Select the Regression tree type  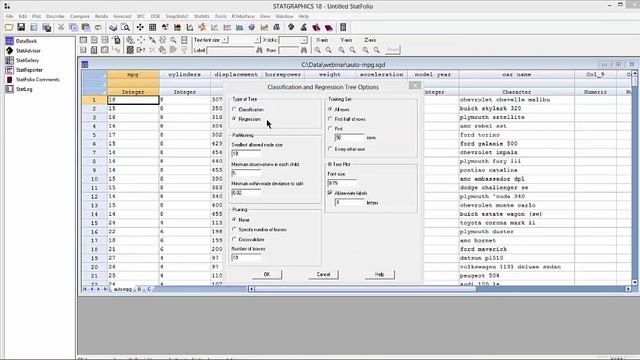click(x=247, y=119)
